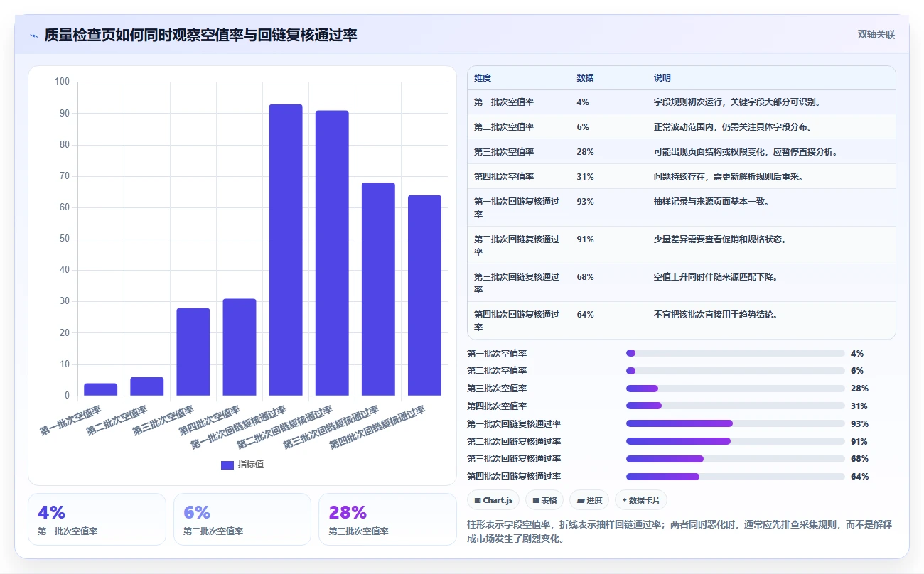924x574 pixels.
Task: Click the footer description starting 柱形表示字段空值率
Action: click(x=680, y=531)
